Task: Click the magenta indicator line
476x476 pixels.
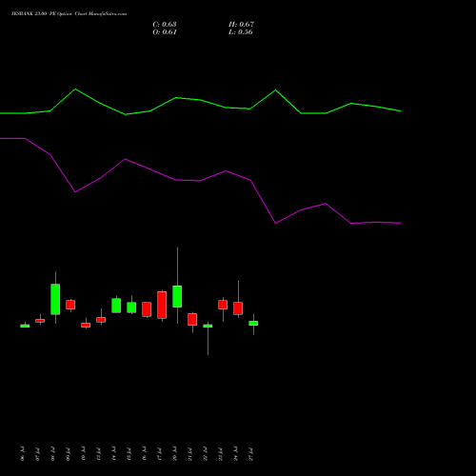Action: 201,181
